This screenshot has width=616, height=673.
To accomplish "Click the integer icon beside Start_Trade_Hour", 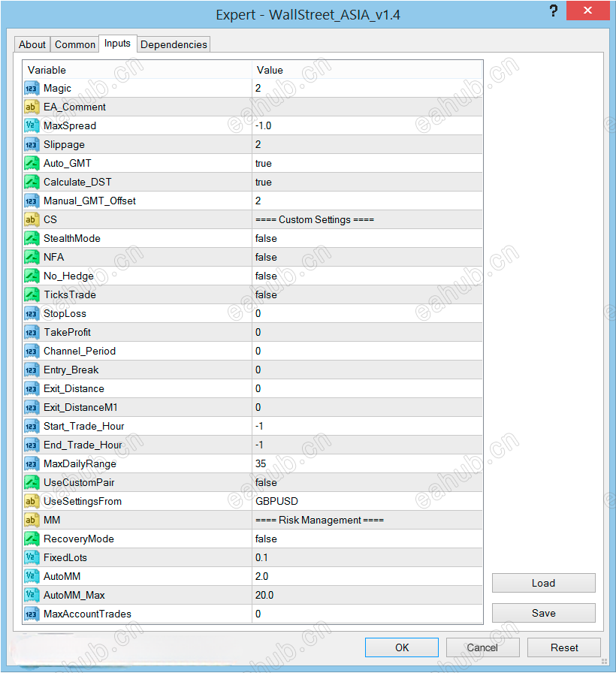I will 32,426.
